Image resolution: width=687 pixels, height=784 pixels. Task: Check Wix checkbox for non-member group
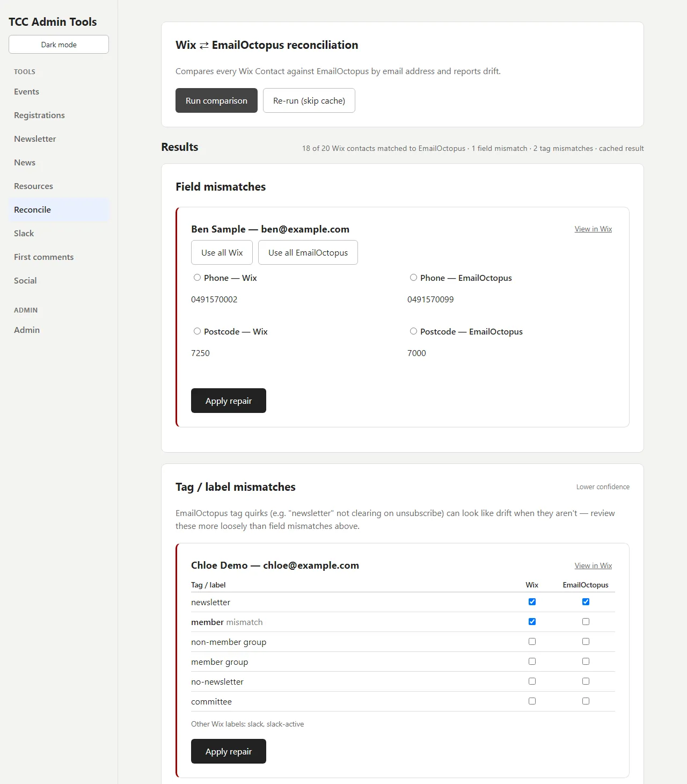tap(532, 642)
